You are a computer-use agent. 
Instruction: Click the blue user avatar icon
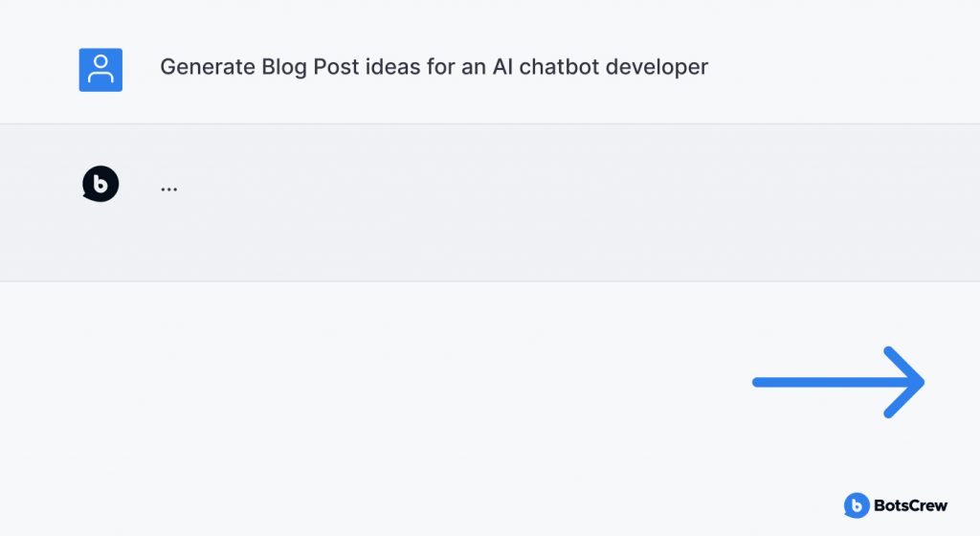(100, 70)
